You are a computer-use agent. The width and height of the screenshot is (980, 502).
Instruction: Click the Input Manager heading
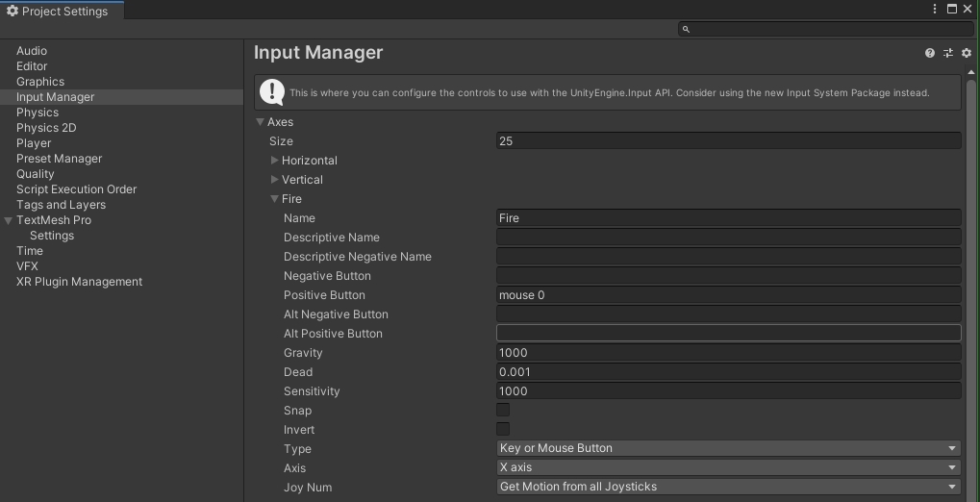coord(318,53)
